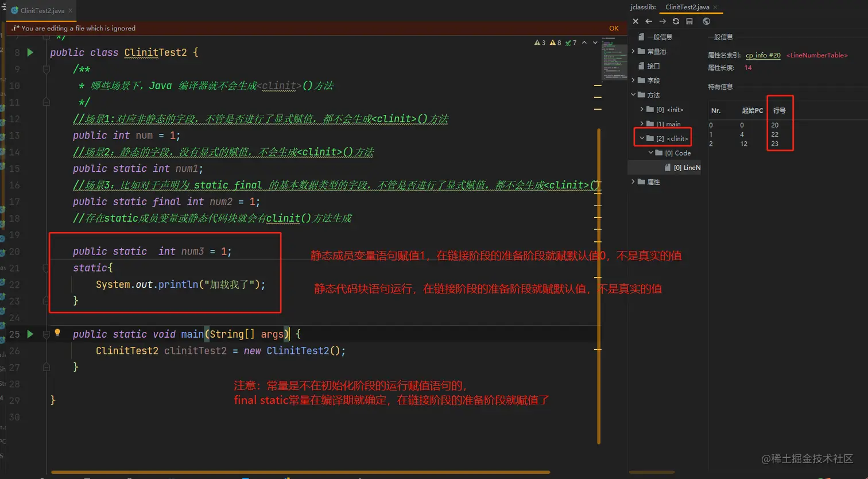Open the 8 warnings indicator

[555, 43]
